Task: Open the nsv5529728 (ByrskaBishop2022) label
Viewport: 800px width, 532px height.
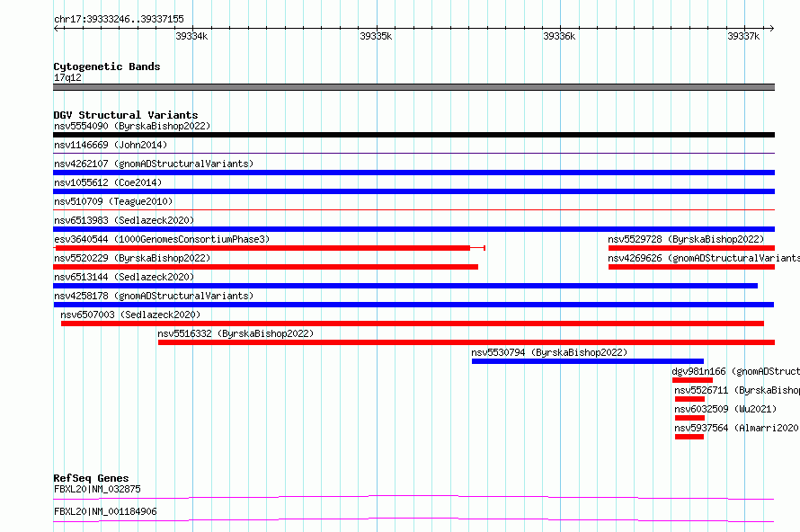Action: click(x=686, y=239)
